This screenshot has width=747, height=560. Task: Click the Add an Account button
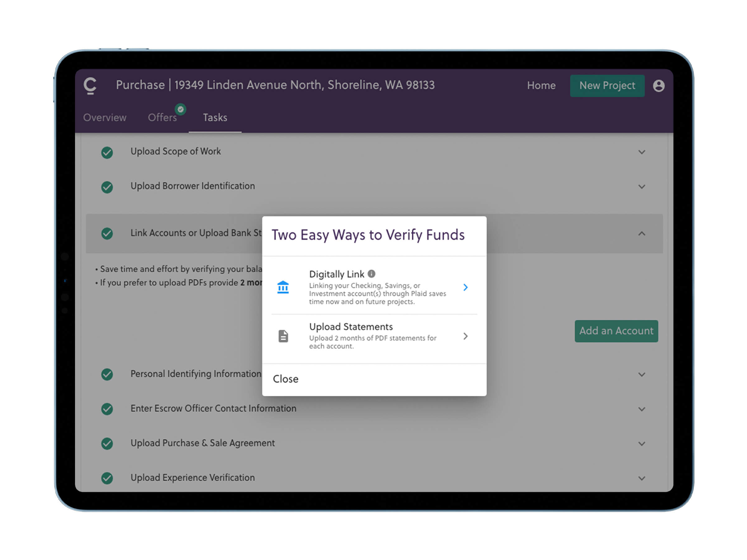pyautogui.click(x=616, y=331)
